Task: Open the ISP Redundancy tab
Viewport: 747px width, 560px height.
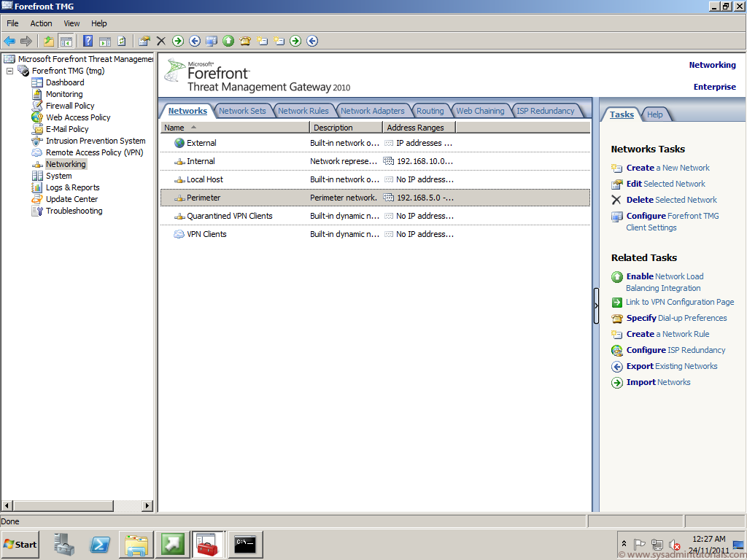Action: 545,111
